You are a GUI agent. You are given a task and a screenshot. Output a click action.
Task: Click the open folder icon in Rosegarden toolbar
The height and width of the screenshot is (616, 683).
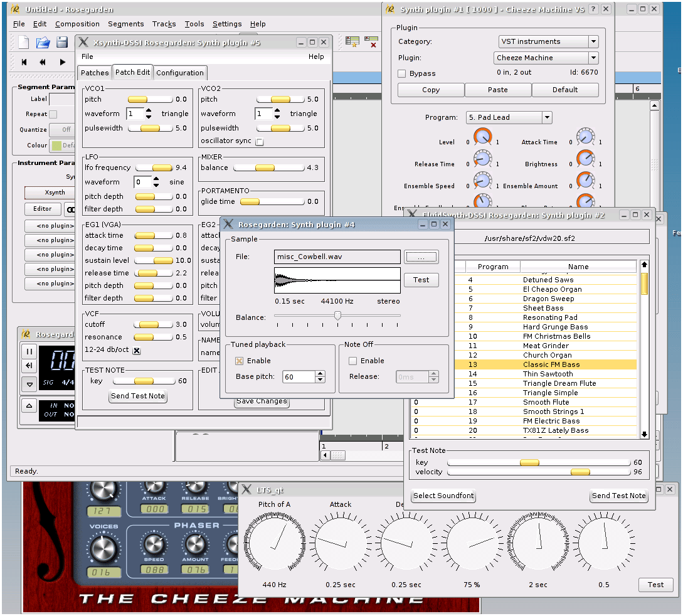(x=43, y=42)
